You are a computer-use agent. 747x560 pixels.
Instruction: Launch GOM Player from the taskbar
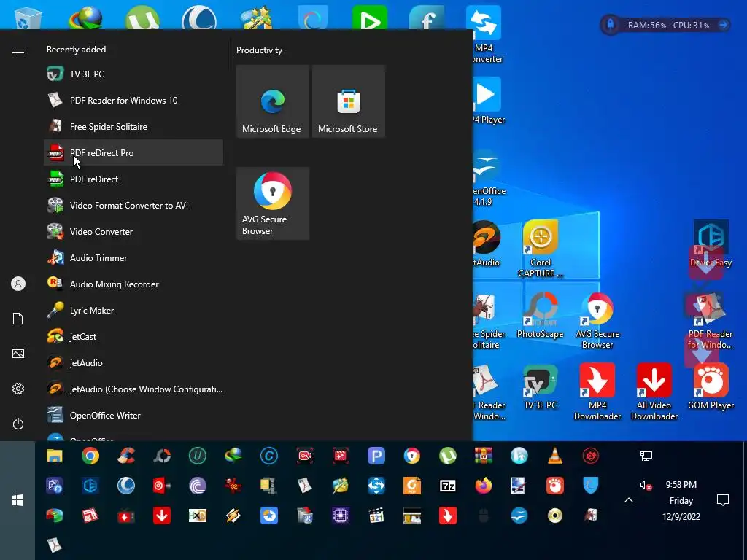[554, 486]
